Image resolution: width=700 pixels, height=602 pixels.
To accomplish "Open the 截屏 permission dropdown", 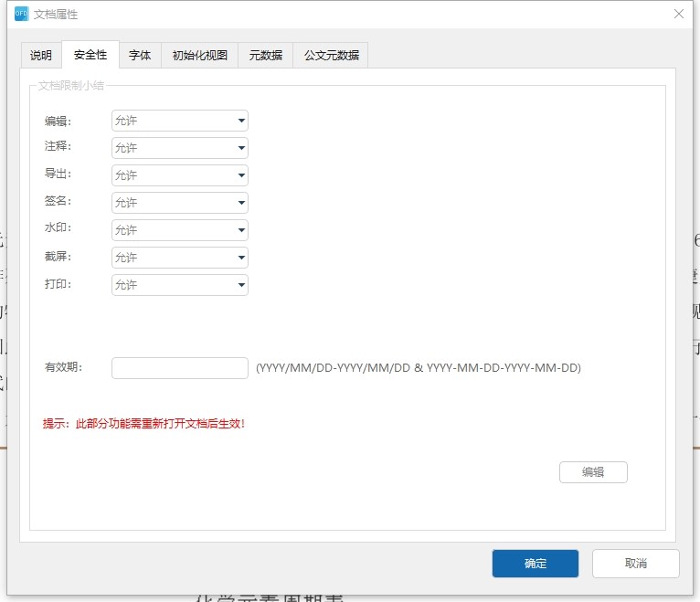I will click(x=180, y=258).
